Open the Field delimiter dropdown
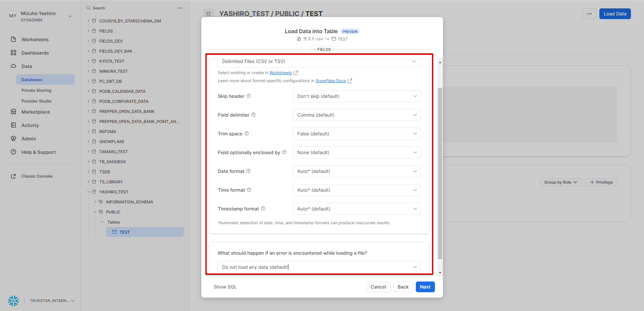 [x=356, y=115]
